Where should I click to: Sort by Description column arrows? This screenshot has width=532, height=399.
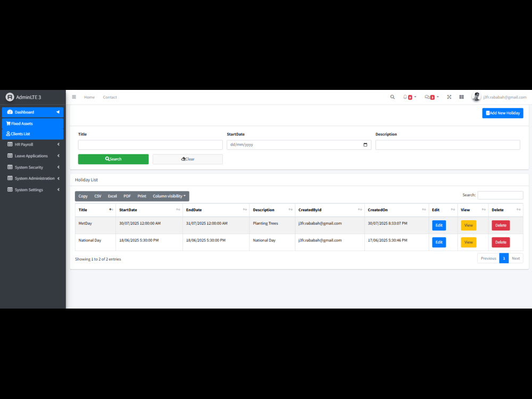(290, 210)
